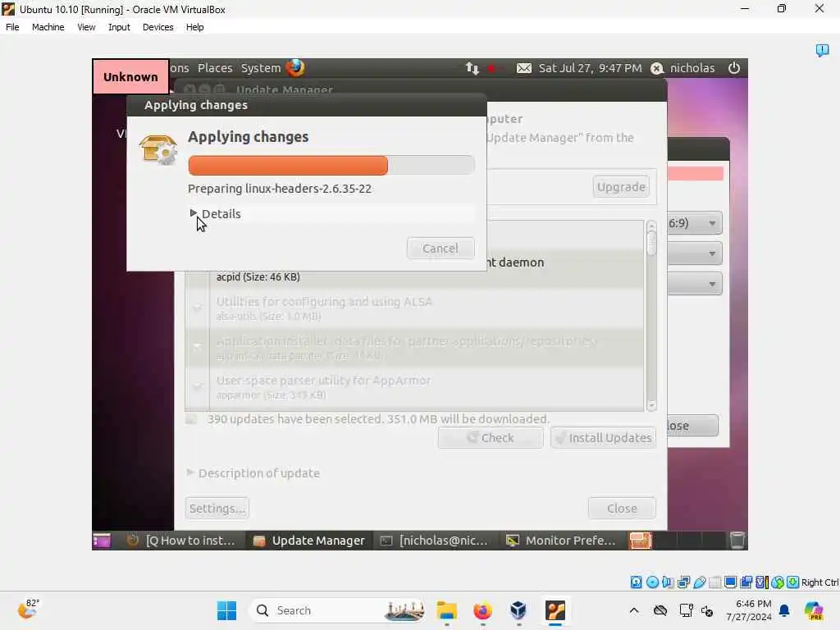Click the VirtualBox recording status icon
840x630 pixels.
click(x=746, y=582)
